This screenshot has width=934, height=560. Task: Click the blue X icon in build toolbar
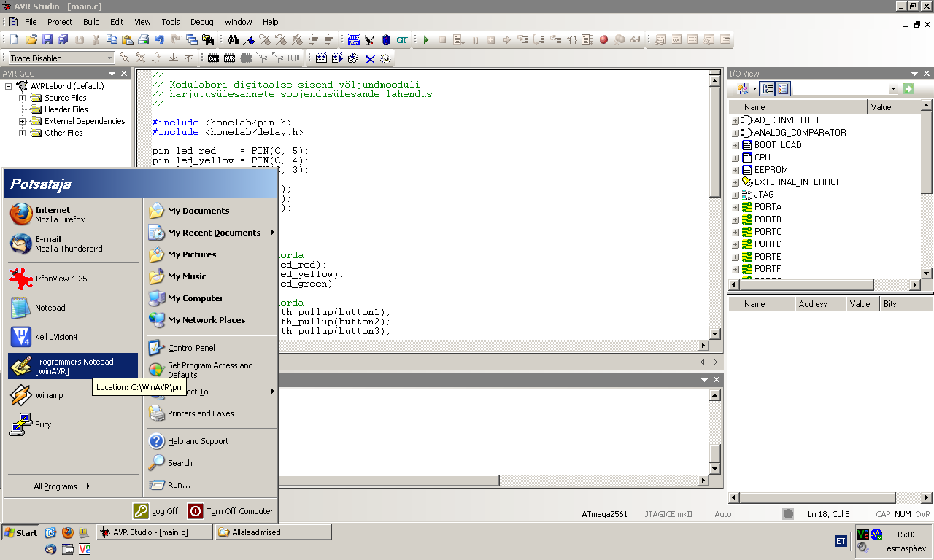click(369, 58)
